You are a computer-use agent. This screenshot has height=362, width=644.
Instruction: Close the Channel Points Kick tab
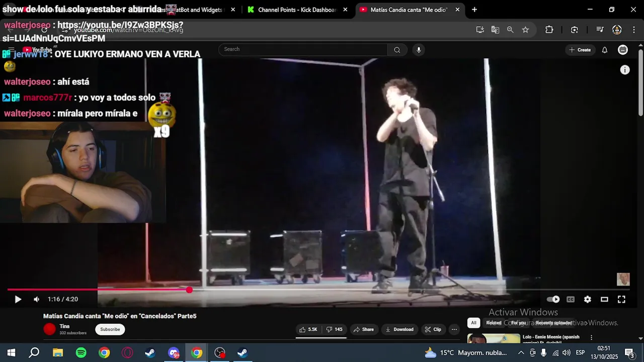click(345, 10)
